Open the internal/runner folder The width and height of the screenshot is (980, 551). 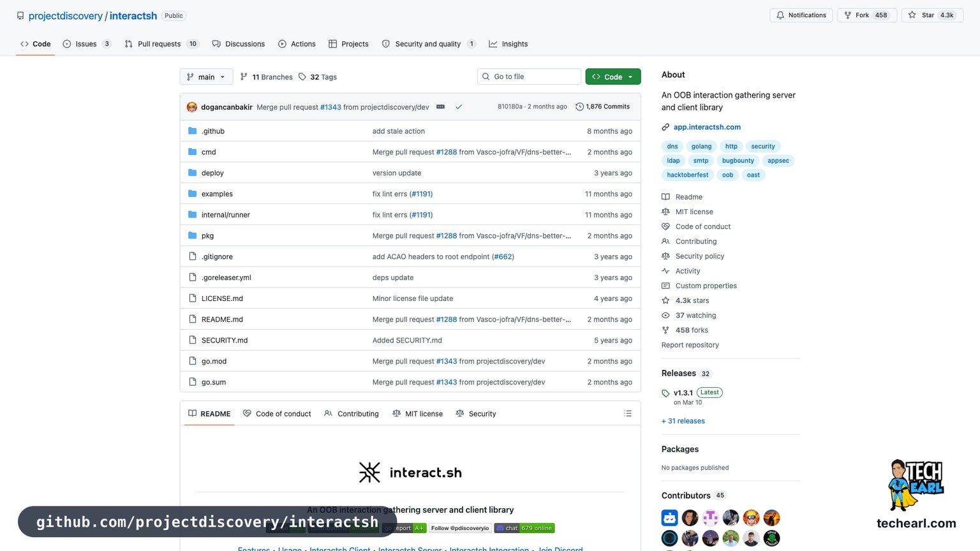[226, 215]
